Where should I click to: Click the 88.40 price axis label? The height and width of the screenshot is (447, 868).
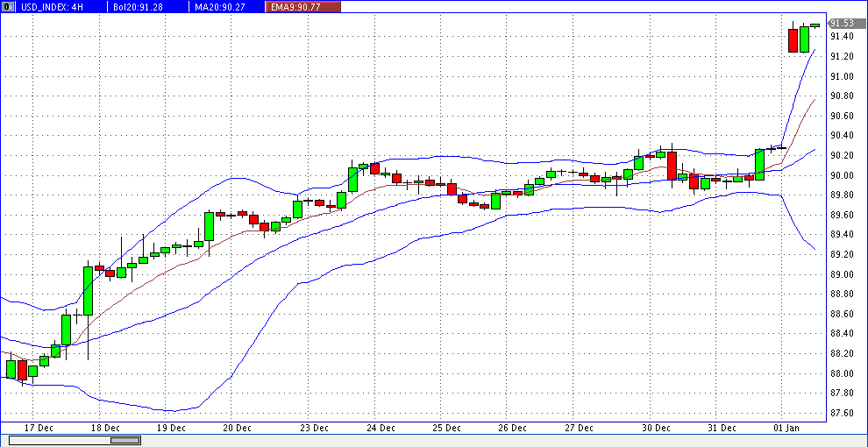point(843,334)
